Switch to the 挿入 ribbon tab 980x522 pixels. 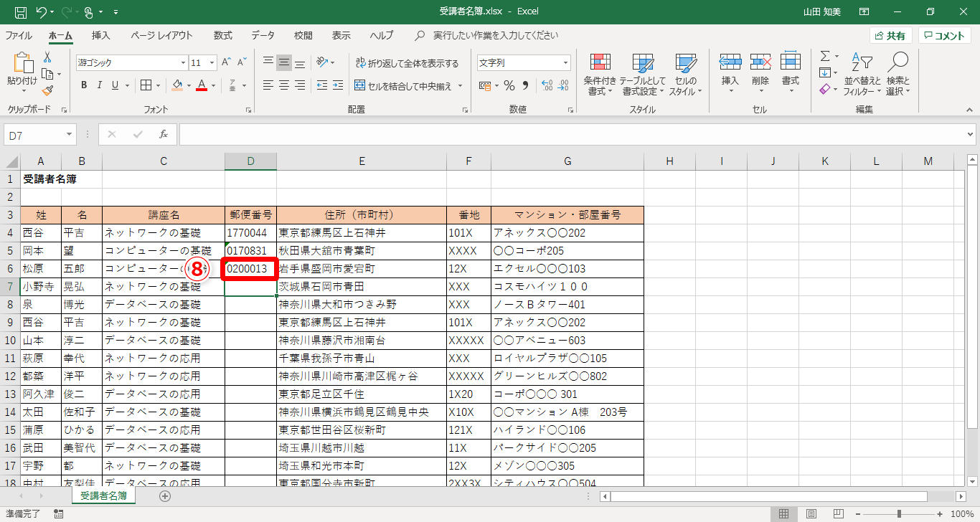101,35
